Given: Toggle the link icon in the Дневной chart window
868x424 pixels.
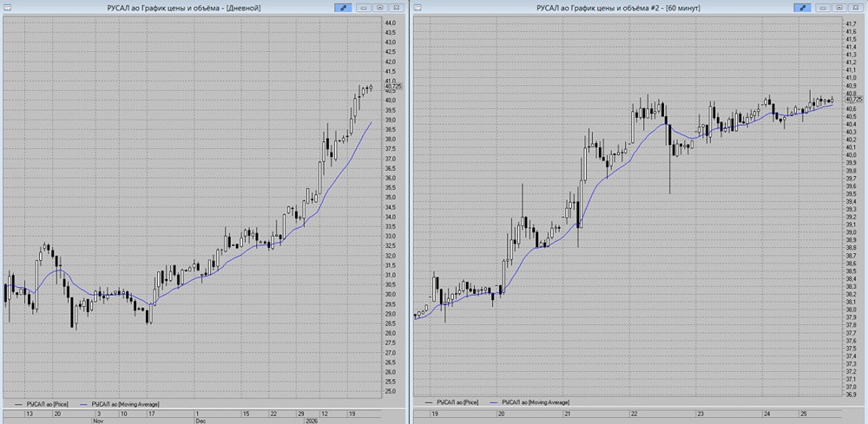Looking at the screenshot, I should click(x=343, y=8).
